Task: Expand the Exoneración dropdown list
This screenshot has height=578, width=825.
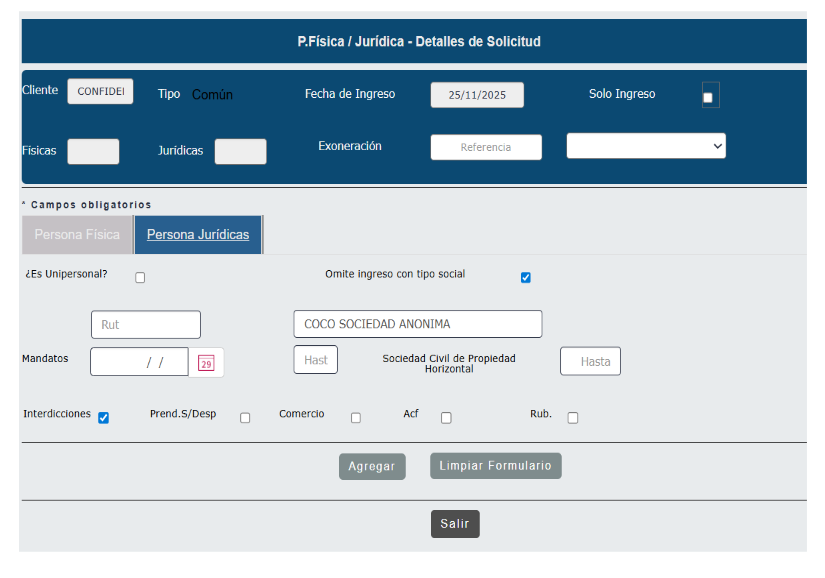Action: [x=646, y=146]
